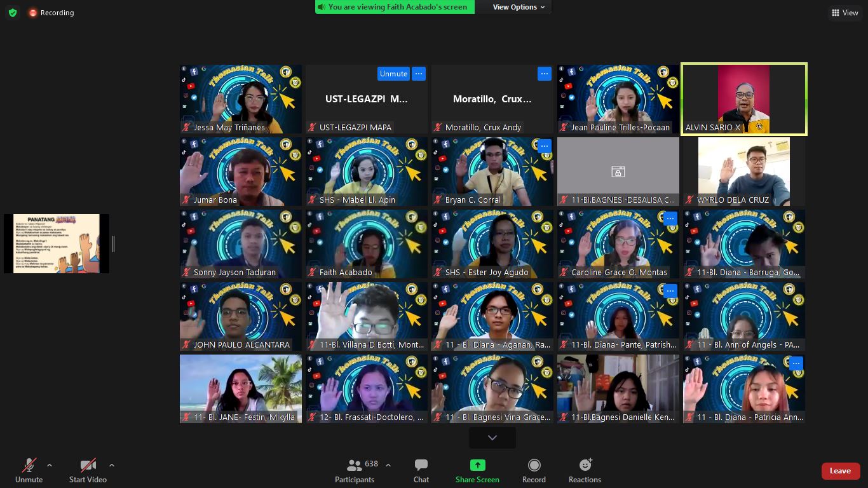Open the Participants list
Screen dimensions: 868x488
(355, 471)
